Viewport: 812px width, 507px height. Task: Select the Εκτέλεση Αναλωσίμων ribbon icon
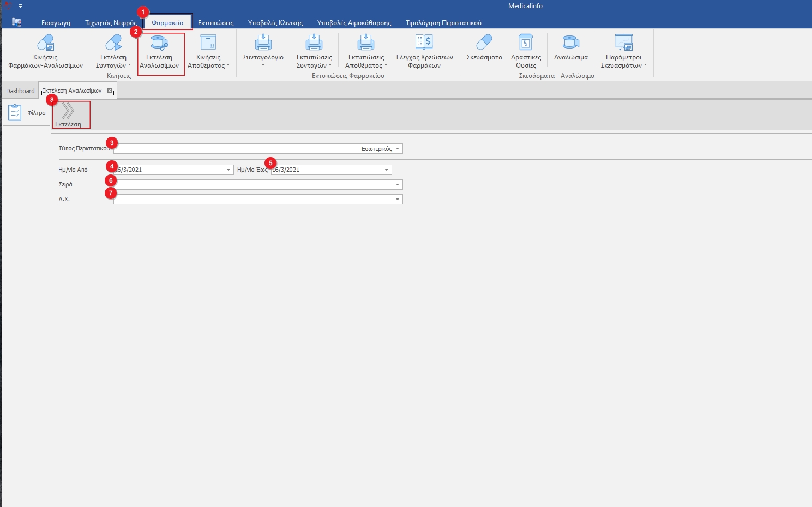159,43
